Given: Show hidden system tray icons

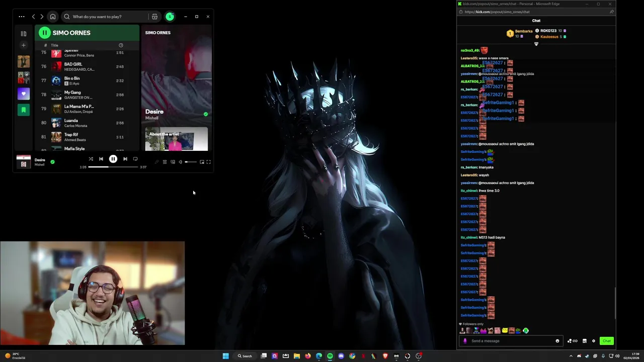Looking at the screenshot, I should click(571, 356).
